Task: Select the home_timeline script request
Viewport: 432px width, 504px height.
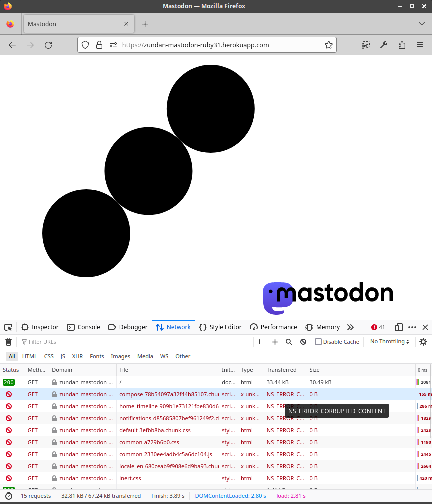Action: click(215, 406)
